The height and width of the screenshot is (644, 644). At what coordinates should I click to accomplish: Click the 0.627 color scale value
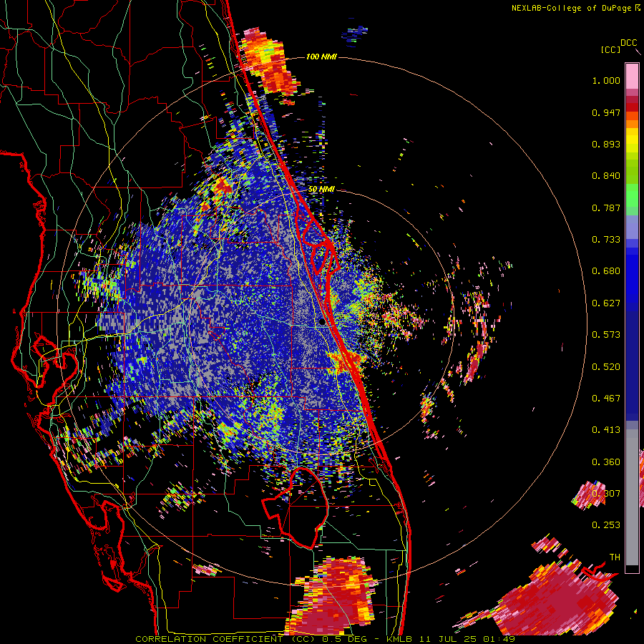[606, 303]
